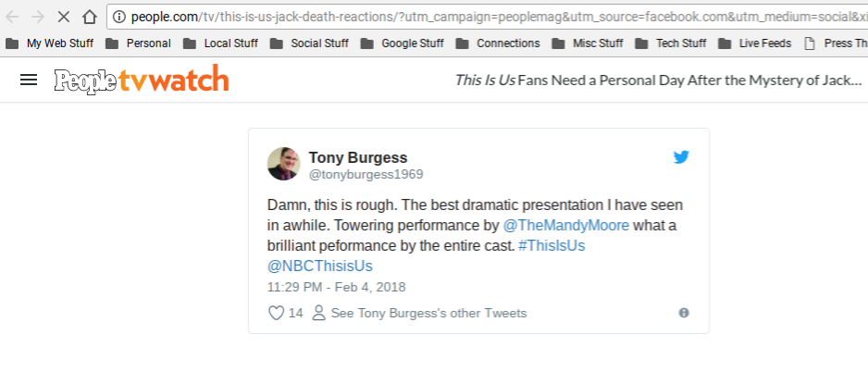Click the site info icon in address bar

[x=119, y=17]
